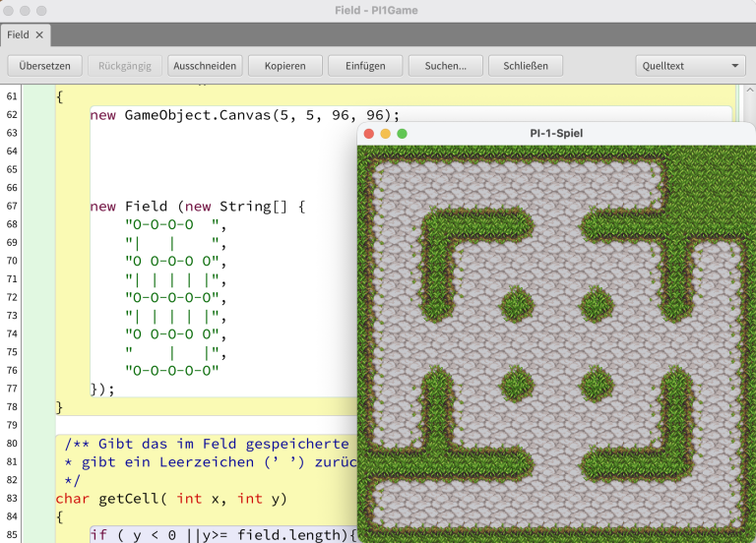
Task: Close the PI-1-Spiel window with red button
Action: 369,134
